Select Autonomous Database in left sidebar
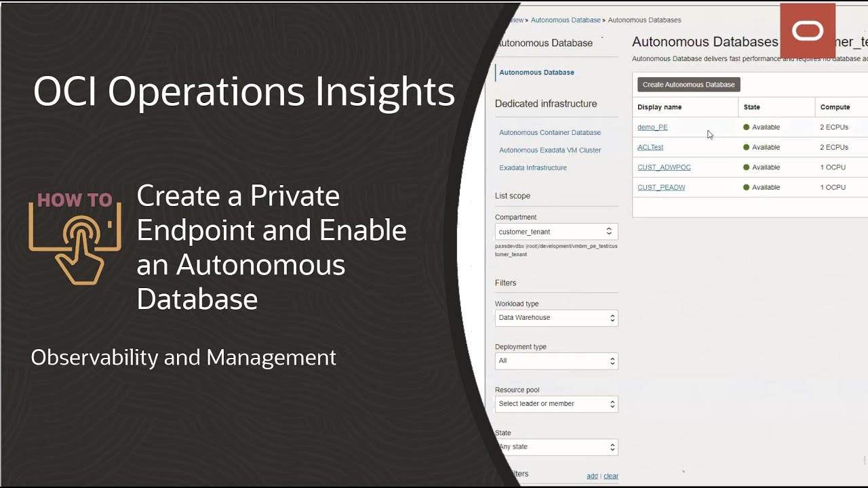Screen dimensions: 868x488 pos(536,73)
